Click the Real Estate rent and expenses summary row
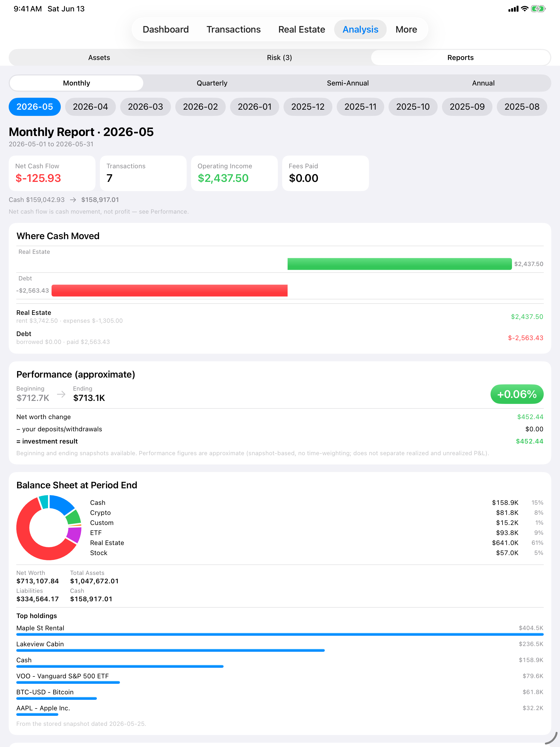The height and width of the screenshot is (747, 560). (x=280, y=316)
